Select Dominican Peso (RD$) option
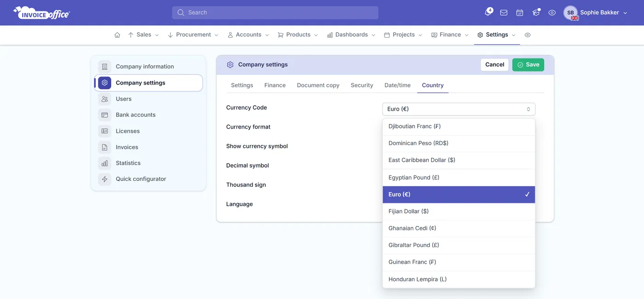 click(459, 143)
